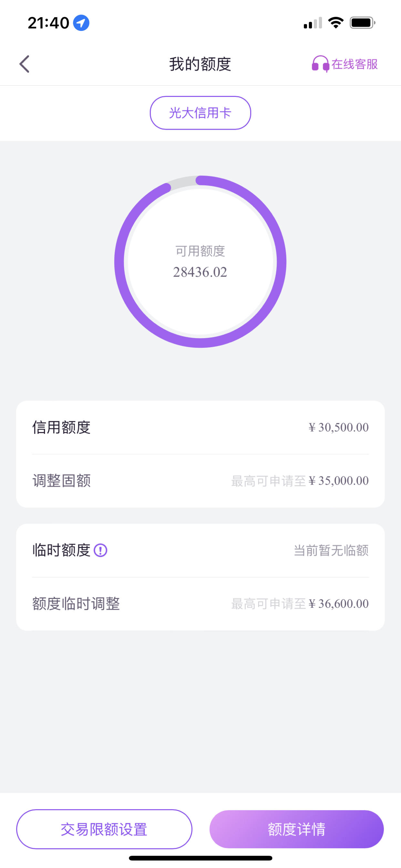
Task: Tap the temporary limit info icon
Action: click(x=100, y=550)
